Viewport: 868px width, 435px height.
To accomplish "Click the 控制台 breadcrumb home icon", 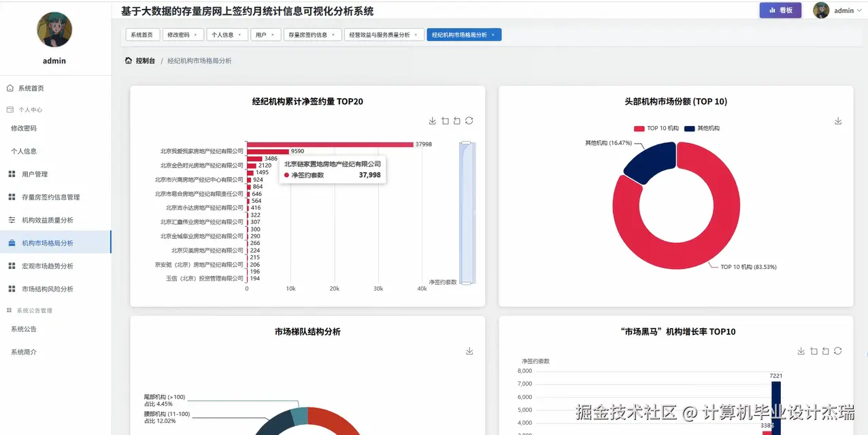I will point(129,60).
